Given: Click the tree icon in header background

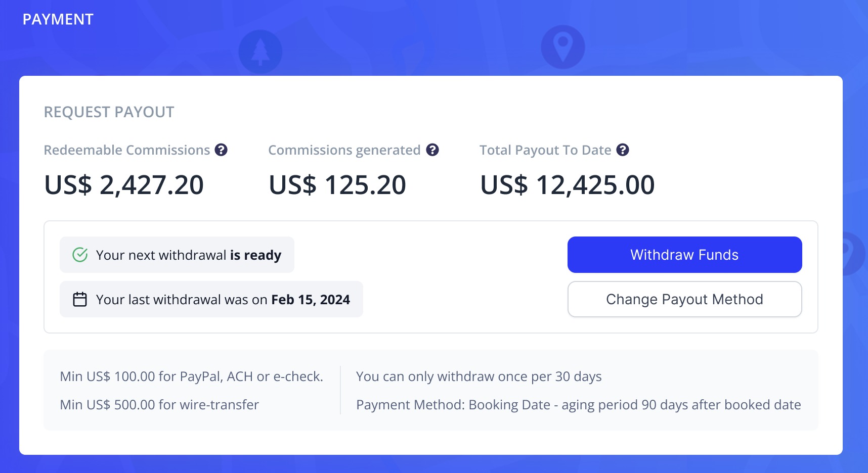Looking at the screenshot, I should [x=261, y=52].
